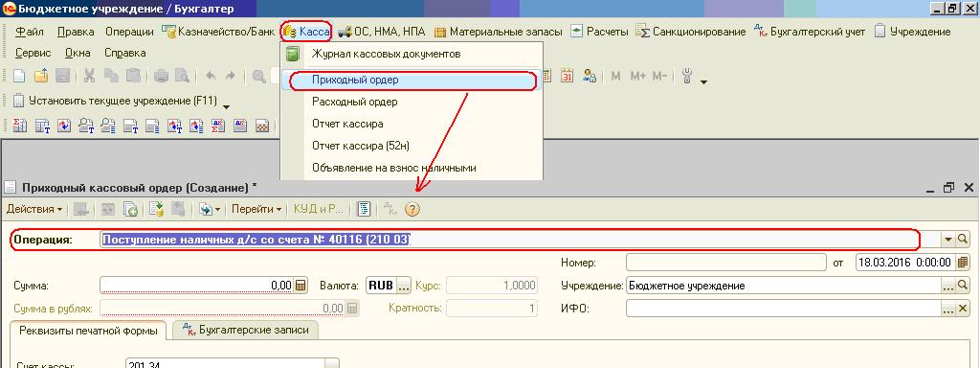Click the M+ memory button
The image size is (980, 368).
(637, 77)
